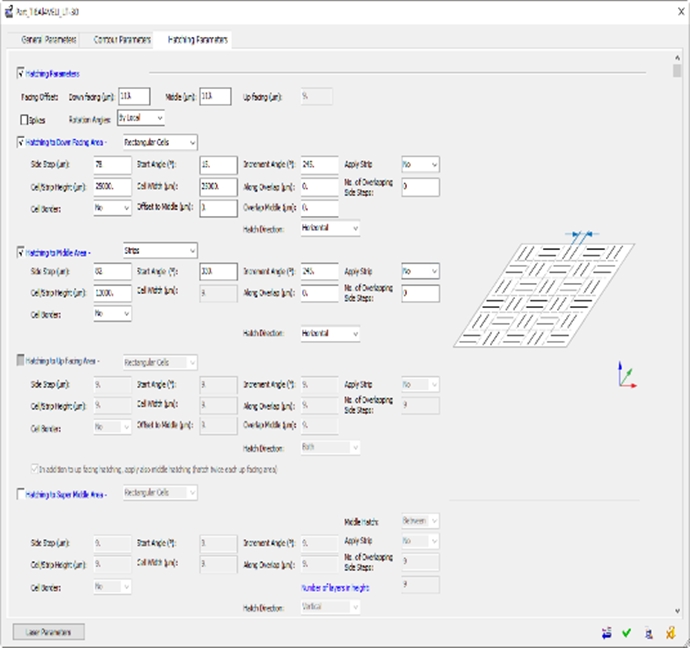Enable Hatching to Super Middle Area checkbox
690x648 pixels.
click(x=22, y=494)
